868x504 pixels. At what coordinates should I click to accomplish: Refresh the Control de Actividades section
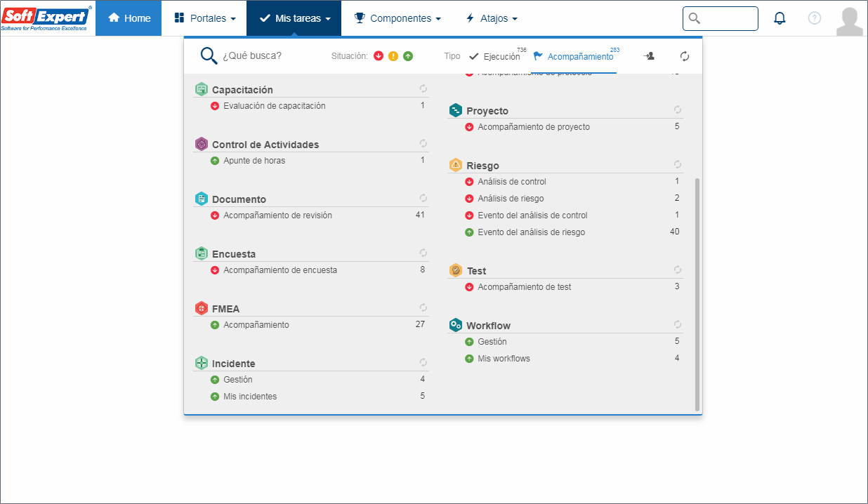tap(423, 143)
